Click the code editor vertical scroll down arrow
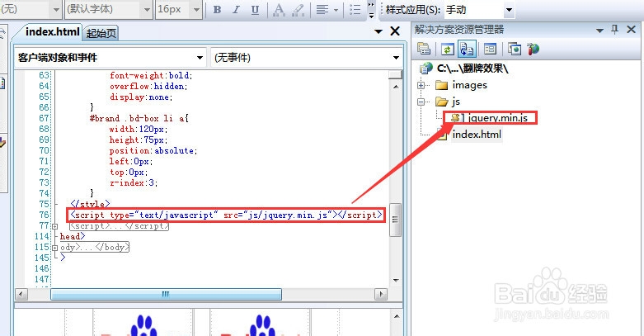Image resolution: width=644 pixels, height=336 pixels. pyautogui.click(x=396, y=281)
